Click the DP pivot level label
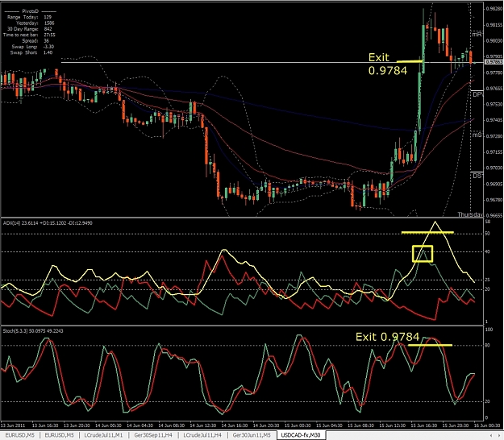Image resolution: width=504 pixels, height=440 pixels. click(477, 94)
